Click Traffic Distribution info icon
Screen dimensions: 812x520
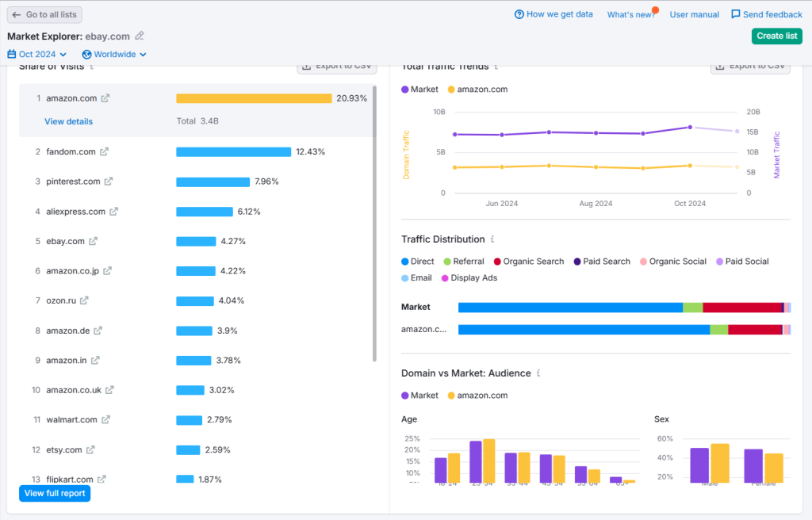pos(492,239)
